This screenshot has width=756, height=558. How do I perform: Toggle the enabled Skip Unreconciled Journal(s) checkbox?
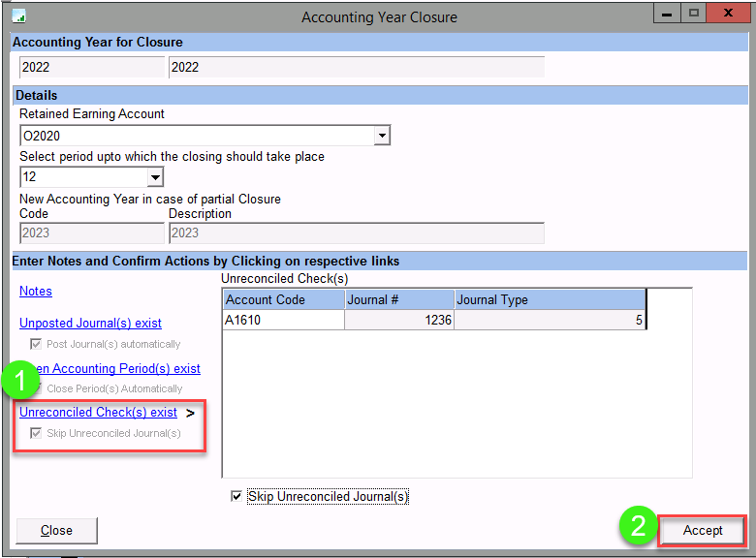tap(236, 497)
